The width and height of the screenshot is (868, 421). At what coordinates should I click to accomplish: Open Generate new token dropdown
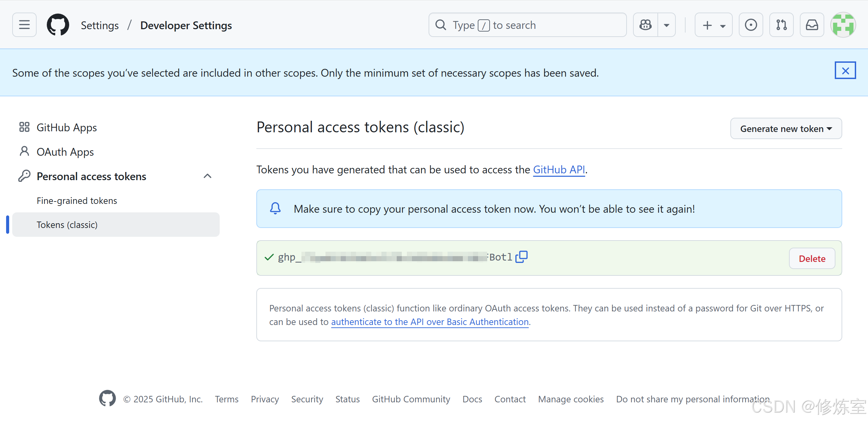786,129
